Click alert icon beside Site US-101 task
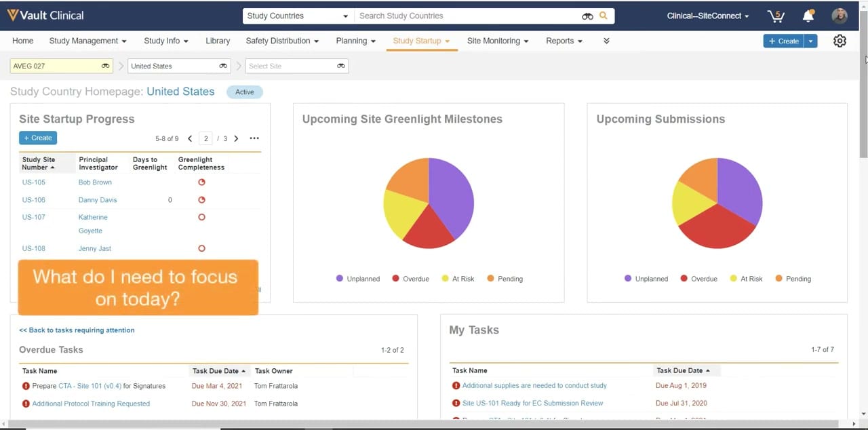Image resolution: width=868 pixels, height=430 pixels. pyautogui.click(x=456, y=403)
